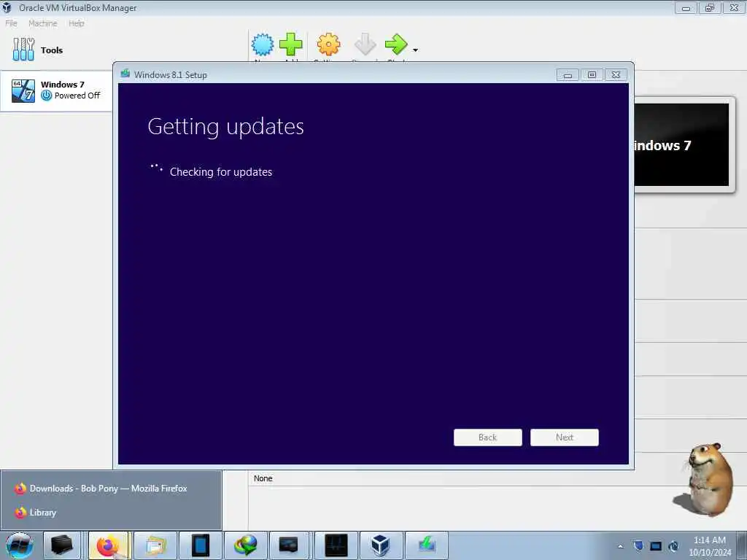
Task: Open the File menu in VirtualBox Manager
Action: click(11, 23)
